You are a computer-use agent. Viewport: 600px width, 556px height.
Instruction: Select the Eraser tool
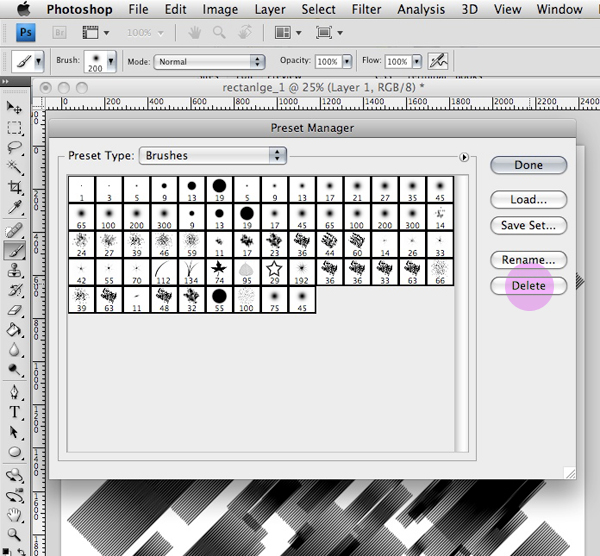[x=15, y=310]
